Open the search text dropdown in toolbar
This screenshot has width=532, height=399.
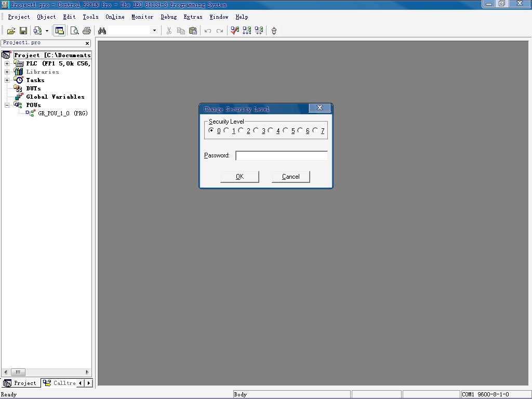(x=154, y=31)
